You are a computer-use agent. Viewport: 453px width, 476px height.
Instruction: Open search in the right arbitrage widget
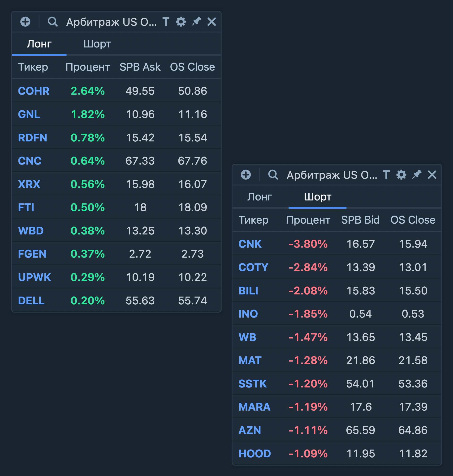(x=273, y=175)
